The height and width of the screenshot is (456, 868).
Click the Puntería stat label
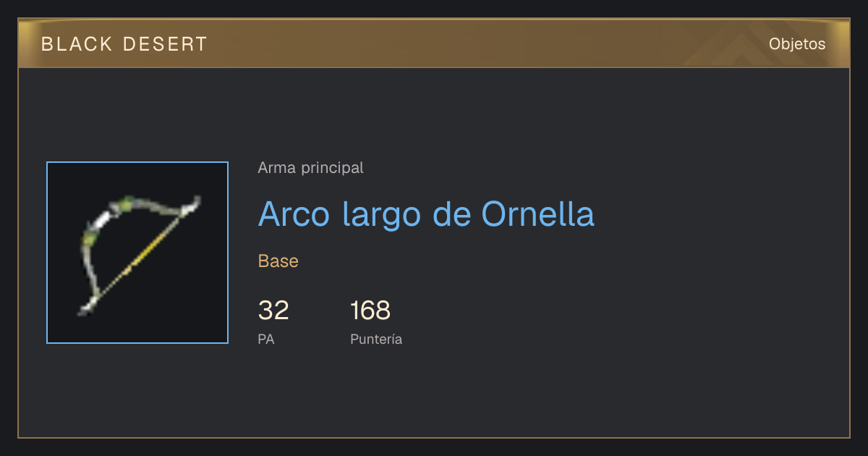click(x=376, y=339)
